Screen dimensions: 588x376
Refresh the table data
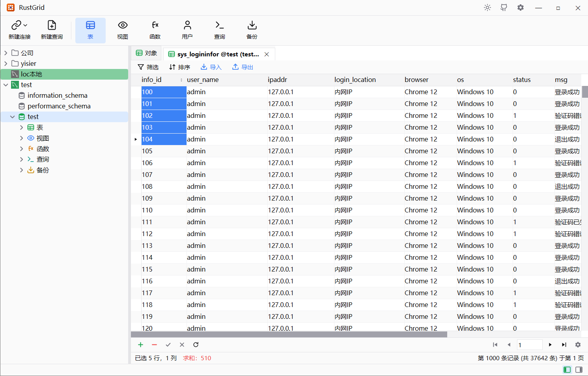[196, 344]
